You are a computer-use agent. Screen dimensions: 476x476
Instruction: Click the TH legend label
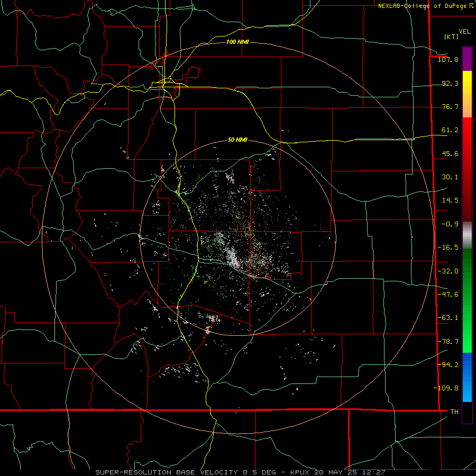454,412
